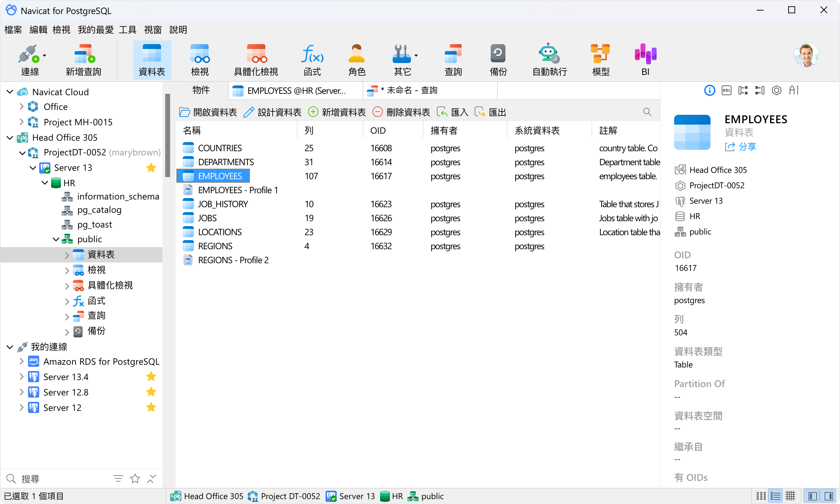Click 開啟資料表 open table button
The height and width of the screenshot is (504, 840).
pos(208,112)
